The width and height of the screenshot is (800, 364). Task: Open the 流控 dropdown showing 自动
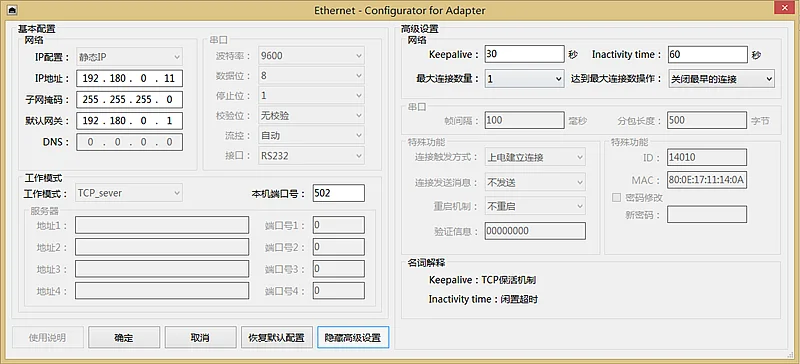[311, 136]
